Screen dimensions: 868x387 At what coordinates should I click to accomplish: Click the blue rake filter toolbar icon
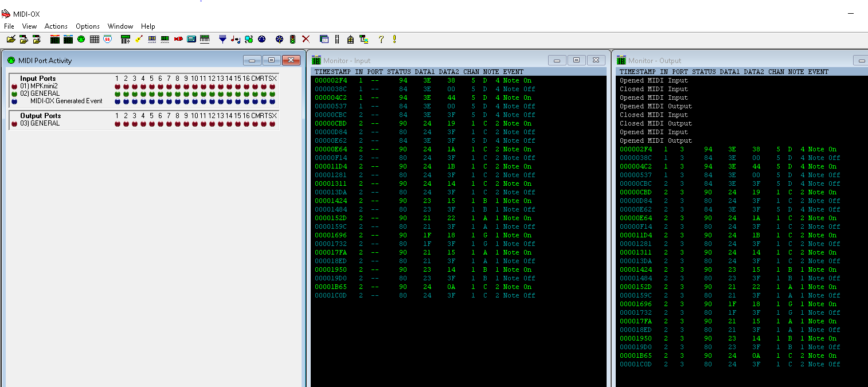222,39
